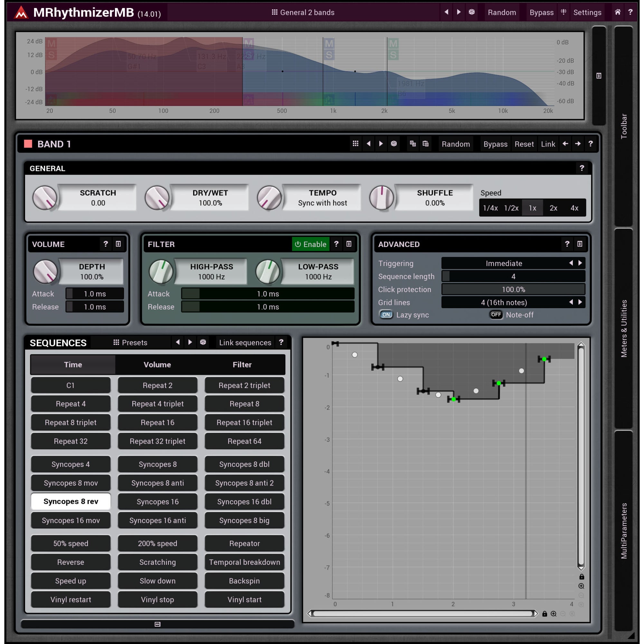644x644 pixels.
Task: Open Sequences help question mark
Action: pos(281,342)
